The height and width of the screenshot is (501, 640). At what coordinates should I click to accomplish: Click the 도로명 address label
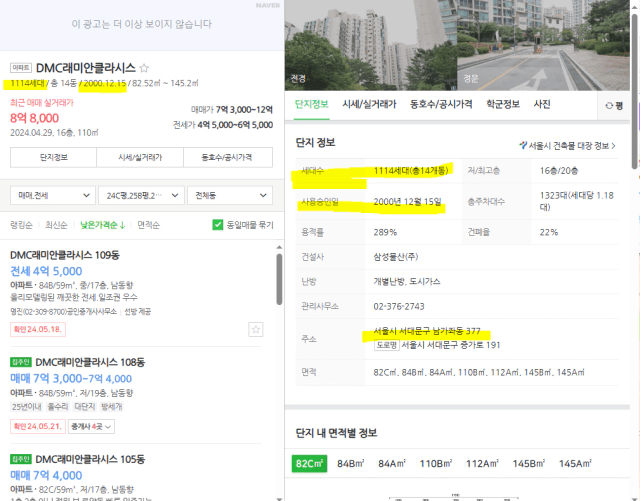[386, 345]
